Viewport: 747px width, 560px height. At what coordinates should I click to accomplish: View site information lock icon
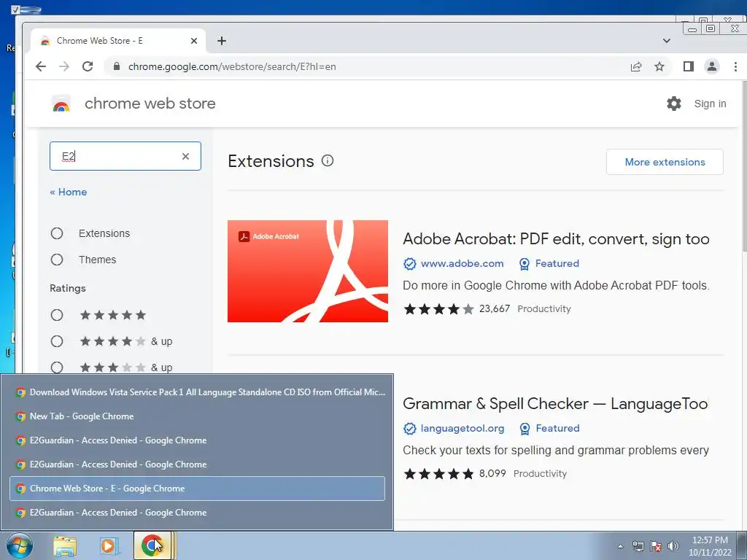pyautogui.click(x=116, y=66)
